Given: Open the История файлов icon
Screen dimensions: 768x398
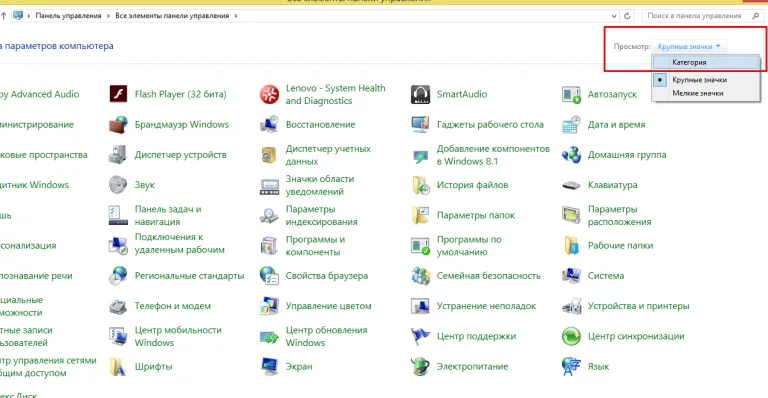Looking at the screenshot, I should click(420, 185).
